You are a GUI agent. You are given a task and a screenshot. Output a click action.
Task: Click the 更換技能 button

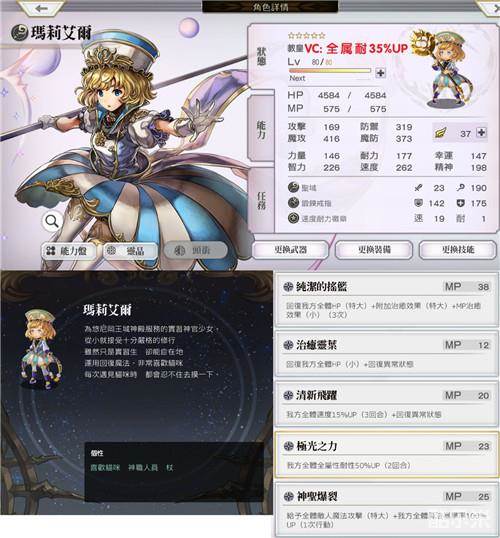click(x=458, y=250)
